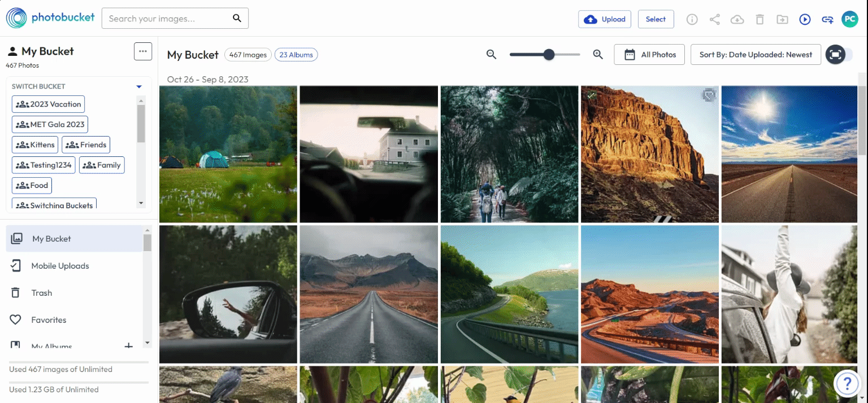This screenshot has height=403, width=868.
Task: Click the 467 Images pill
Action: coord(248,55)
